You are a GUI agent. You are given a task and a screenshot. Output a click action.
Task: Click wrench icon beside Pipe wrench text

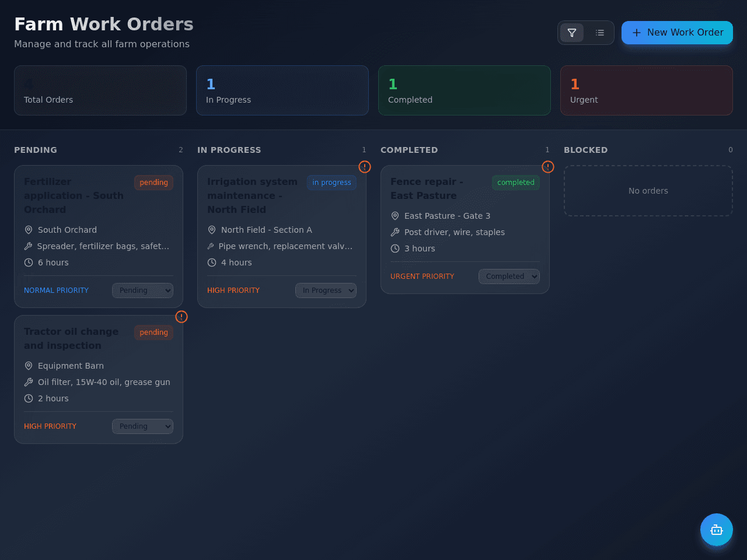(211, 246)
